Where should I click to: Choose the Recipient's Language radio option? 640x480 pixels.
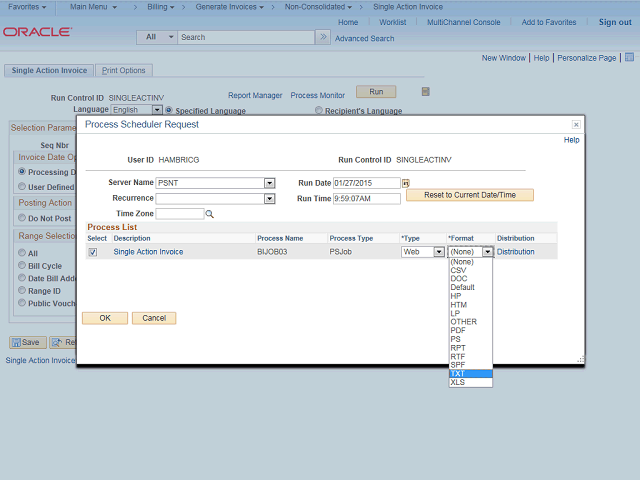[318, 110]
